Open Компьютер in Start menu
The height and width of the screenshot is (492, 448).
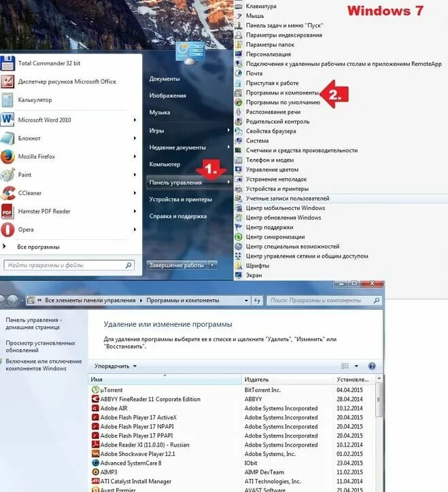(x=165, y=164)
